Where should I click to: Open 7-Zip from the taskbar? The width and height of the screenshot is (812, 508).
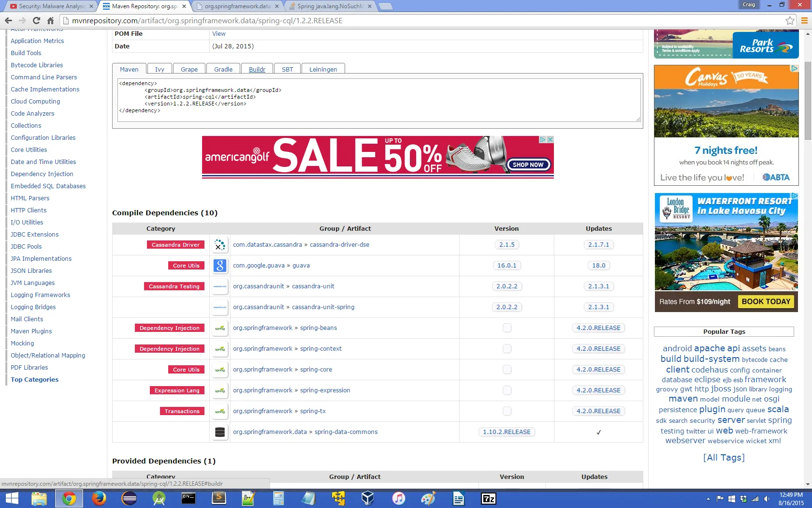point(488,498)
